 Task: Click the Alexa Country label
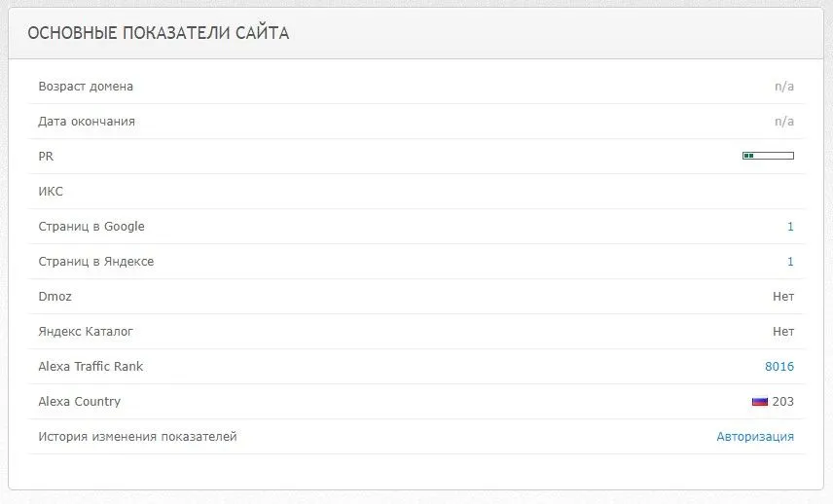(x=79, y=402)
